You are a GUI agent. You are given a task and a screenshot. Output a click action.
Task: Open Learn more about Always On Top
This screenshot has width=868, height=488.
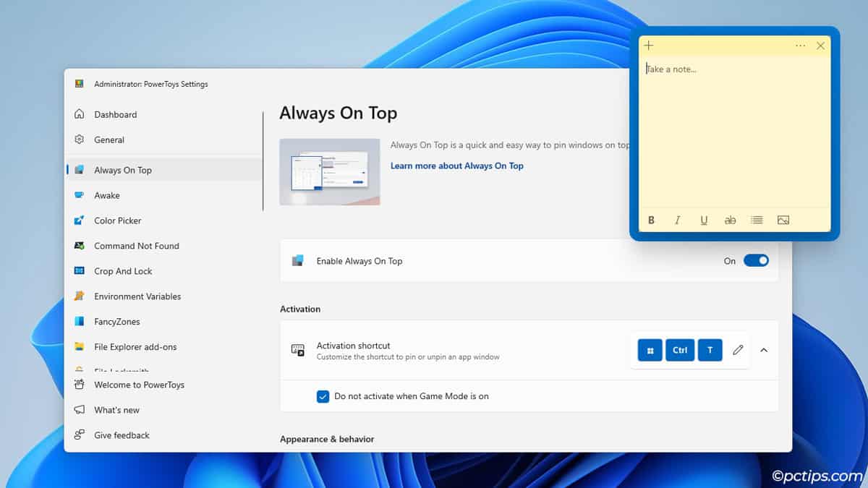[456, 166]
